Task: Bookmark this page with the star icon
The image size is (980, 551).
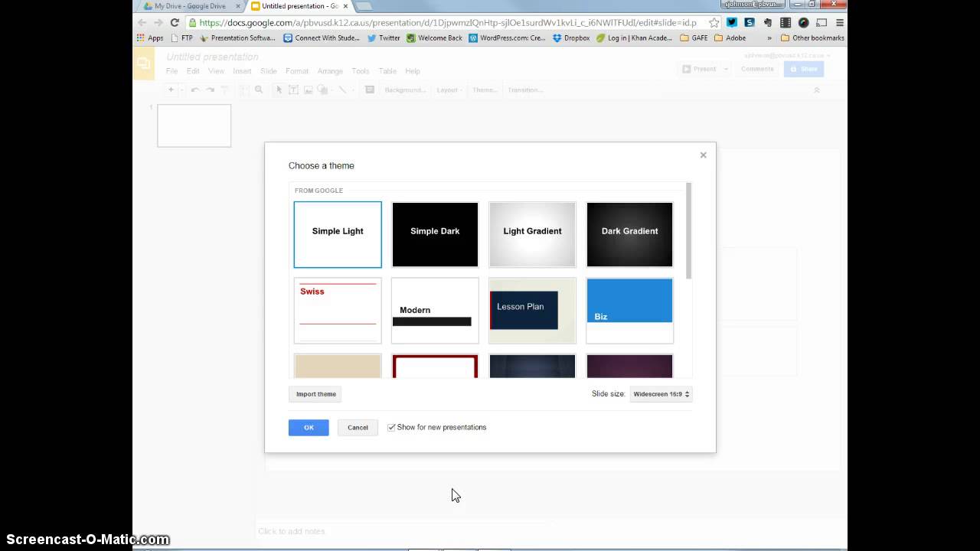Action: click(x=714, y=23)
